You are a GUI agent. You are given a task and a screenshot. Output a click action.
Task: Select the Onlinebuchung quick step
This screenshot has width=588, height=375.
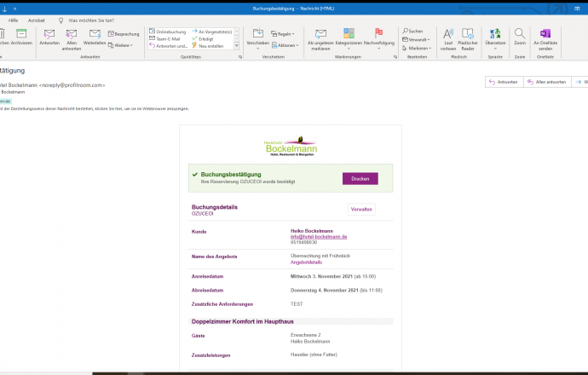pyautogui.click(x=168, y=32)
